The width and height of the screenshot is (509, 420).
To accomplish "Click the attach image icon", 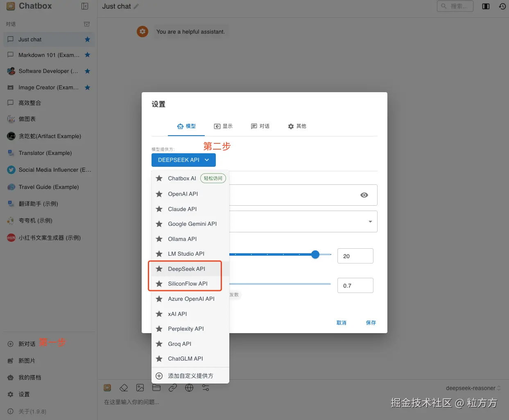I will pyautogui.click(x=140, y=388).
